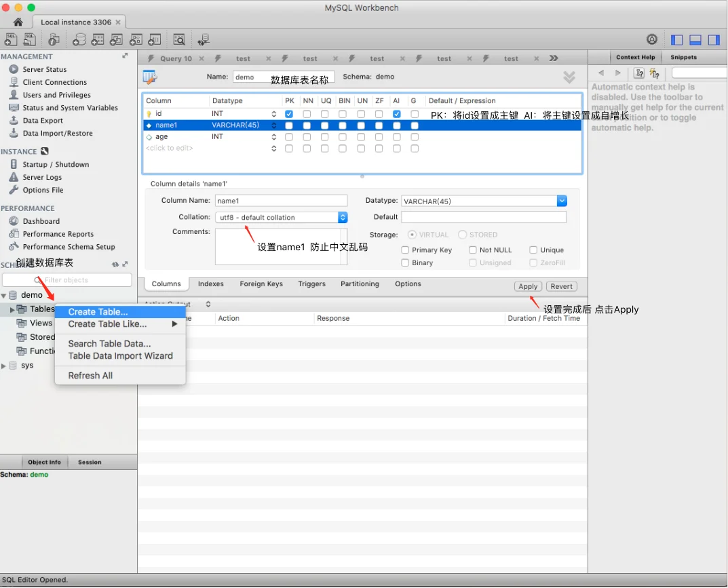728x588 pixels.
Task: Open the Snippets tab
Action: [x=683, y=57]
